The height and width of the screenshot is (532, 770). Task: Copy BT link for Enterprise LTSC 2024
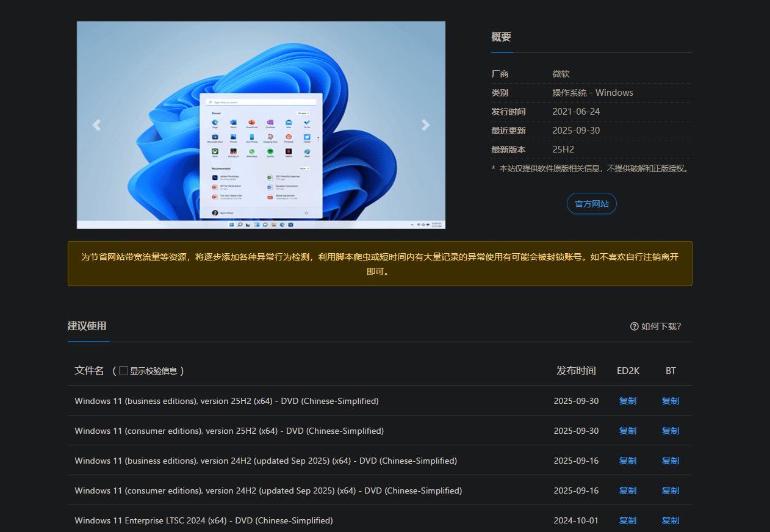[x=671, y=520]
